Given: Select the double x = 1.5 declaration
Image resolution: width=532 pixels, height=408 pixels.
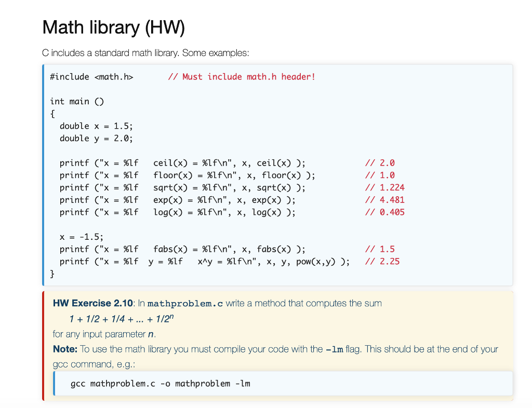Looking at the screenshot, I should 96,126.
